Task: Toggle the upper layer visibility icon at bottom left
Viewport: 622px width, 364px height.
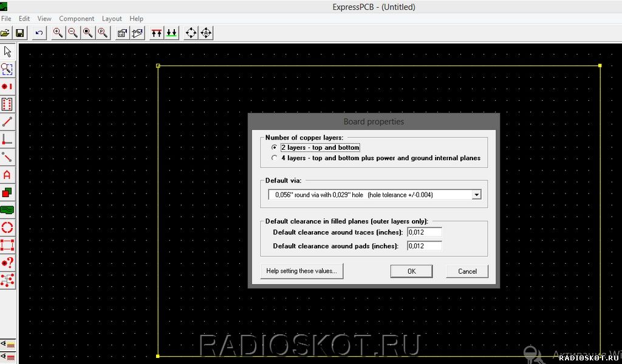Action: tap(7, 344)
